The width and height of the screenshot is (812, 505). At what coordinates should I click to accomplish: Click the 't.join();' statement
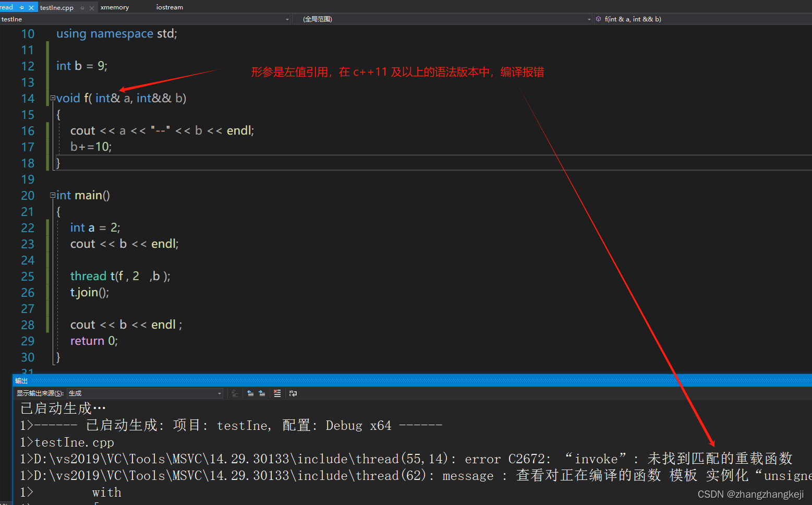[90, 293]
